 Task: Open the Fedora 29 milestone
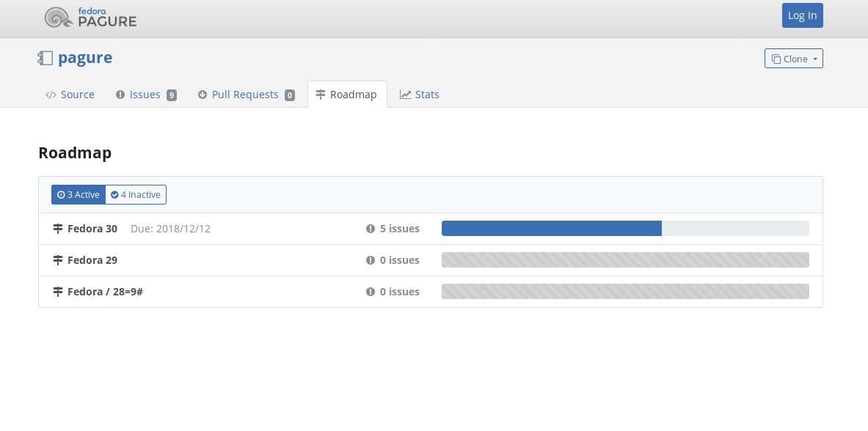92,260
